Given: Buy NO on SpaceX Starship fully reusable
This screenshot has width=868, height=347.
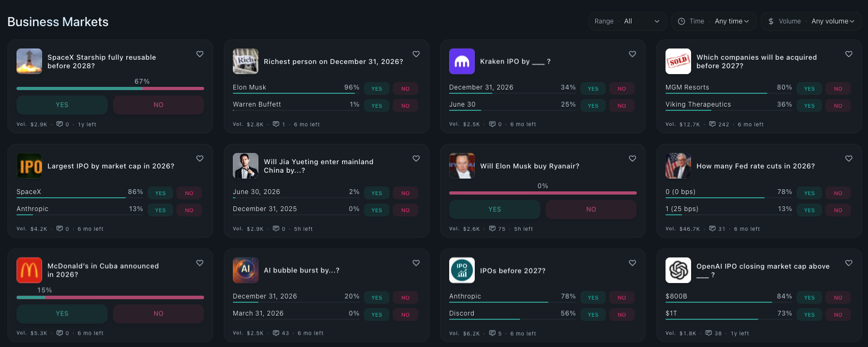Looking at the screenshot, I should pos(158,105).
